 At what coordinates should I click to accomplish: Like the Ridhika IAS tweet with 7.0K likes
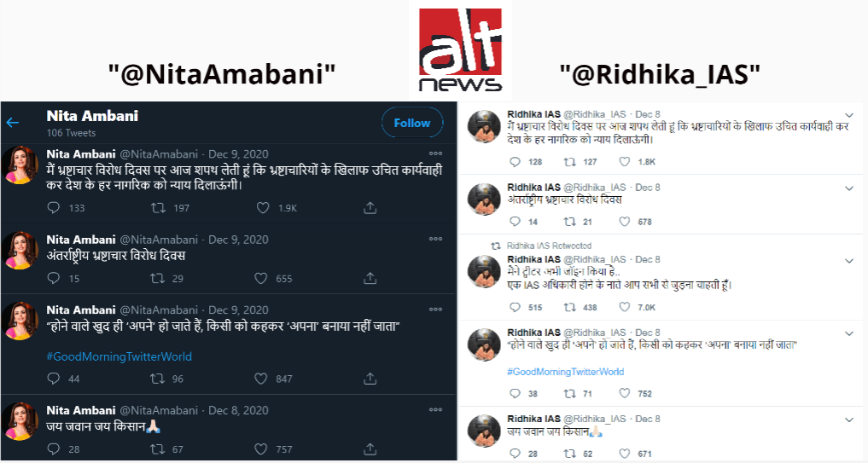tap(625, 307)
